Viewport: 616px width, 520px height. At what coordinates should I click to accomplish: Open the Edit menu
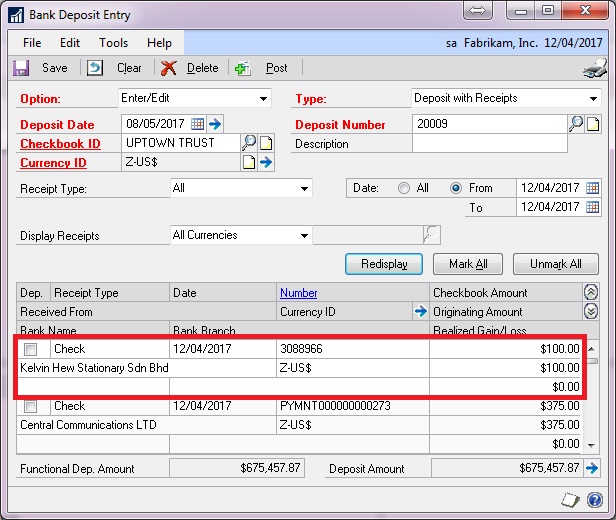pos(70,42)
